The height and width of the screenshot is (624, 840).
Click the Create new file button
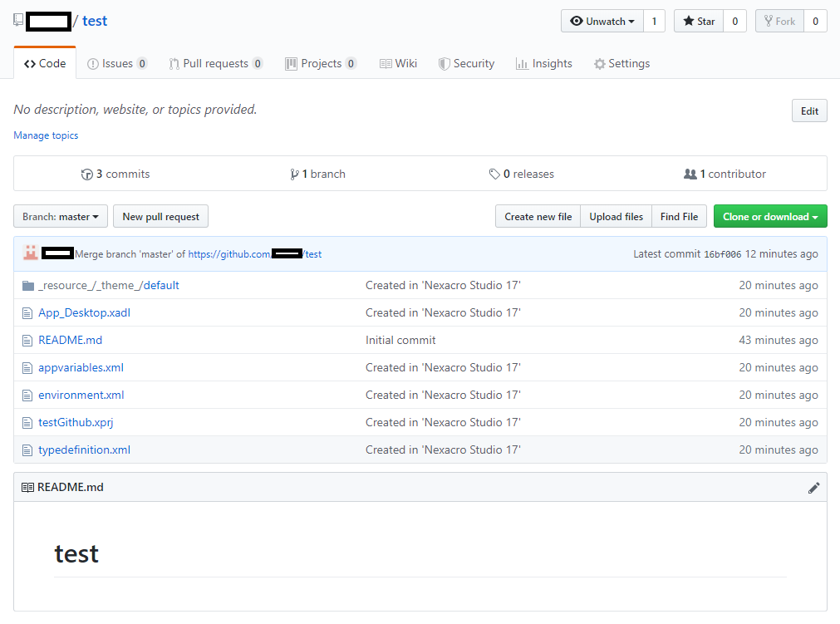(x=537, y=215)
